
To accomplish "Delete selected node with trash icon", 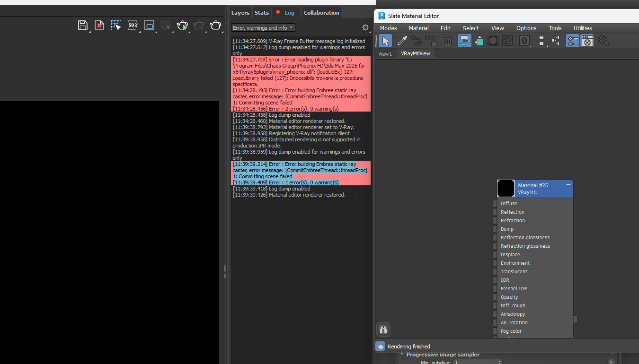I will tap(447, 41).
